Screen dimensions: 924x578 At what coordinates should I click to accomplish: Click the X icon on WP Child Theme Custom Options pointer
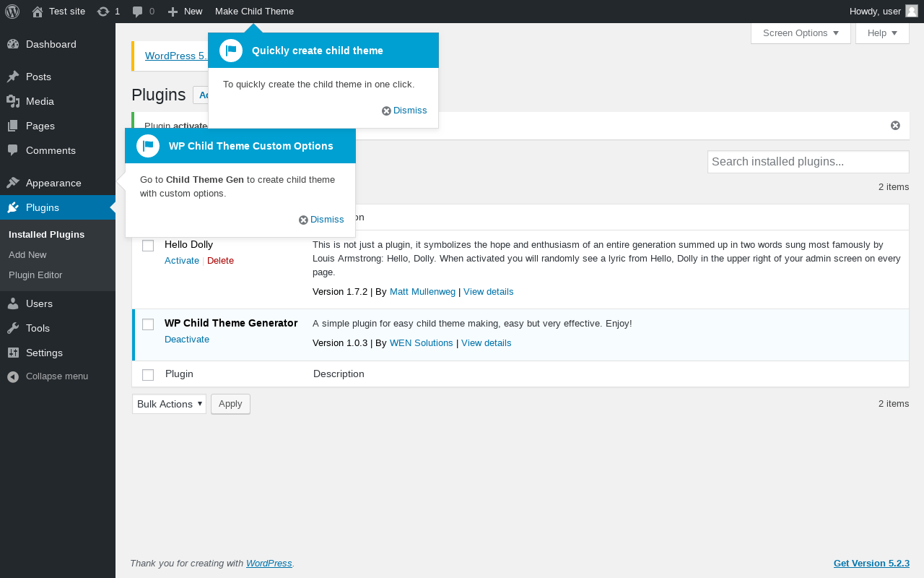tap(303, 220)
